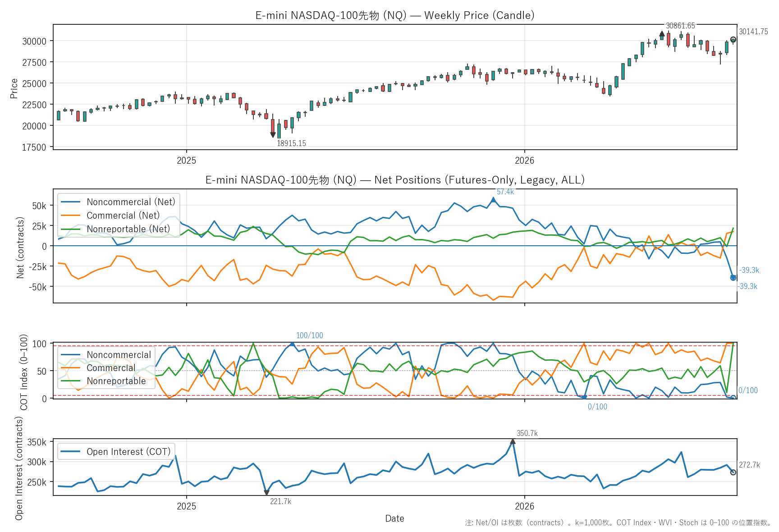
Task: Click the Open Interest (COT) legend entry
Action: [128, 452]
